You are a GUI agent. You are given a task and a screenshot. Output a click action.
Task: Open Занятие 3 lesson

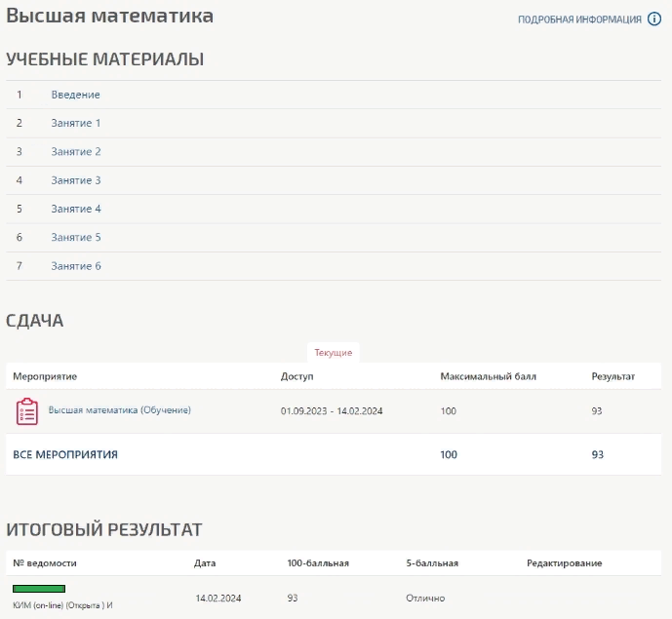[x=76, y=180]
